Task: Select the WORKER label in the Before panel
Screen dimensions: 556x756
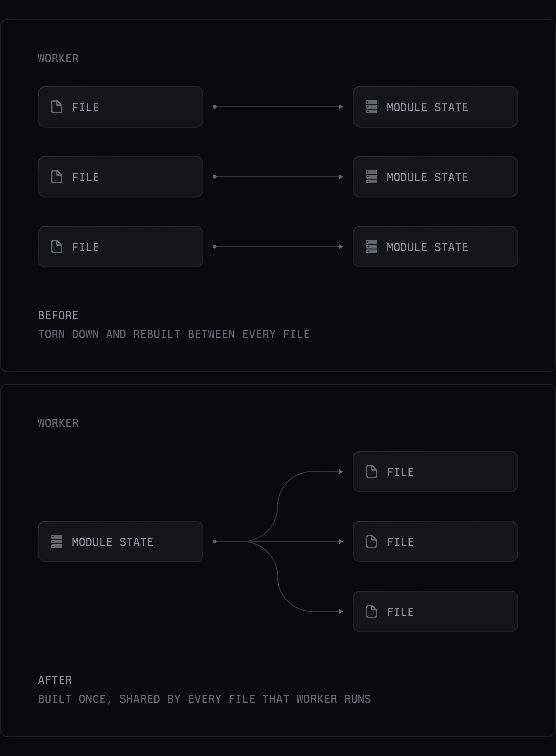Action: point(58,58)
